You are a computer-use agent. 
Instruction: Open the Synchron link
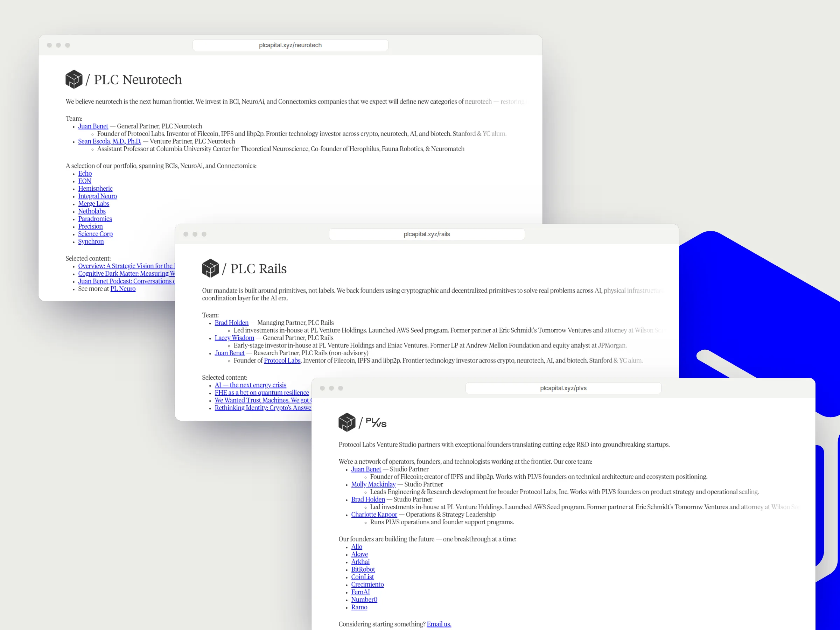pyautogui.click(x=91, y=242)
